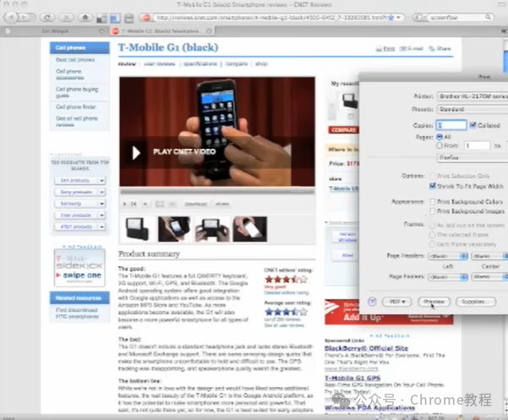
Task: Switch to the first browser tab
Action: 55,31
